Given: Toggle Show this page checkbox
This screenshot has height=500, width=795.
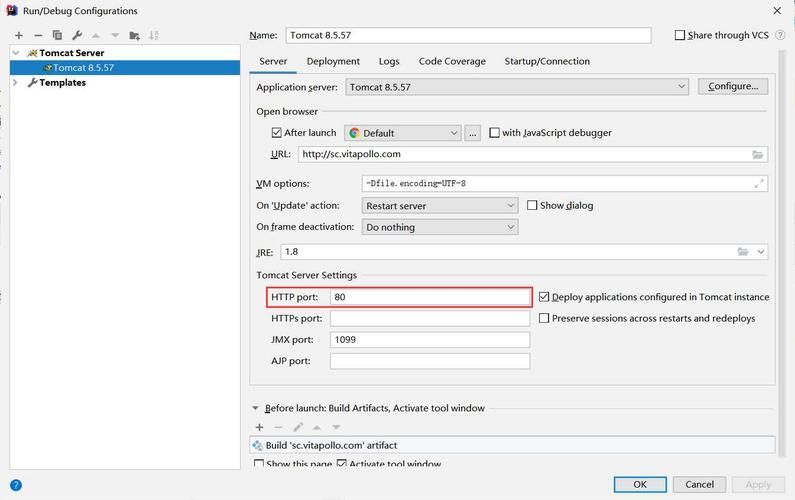Looking at the screenshot, I should click(x=259, y=464).
